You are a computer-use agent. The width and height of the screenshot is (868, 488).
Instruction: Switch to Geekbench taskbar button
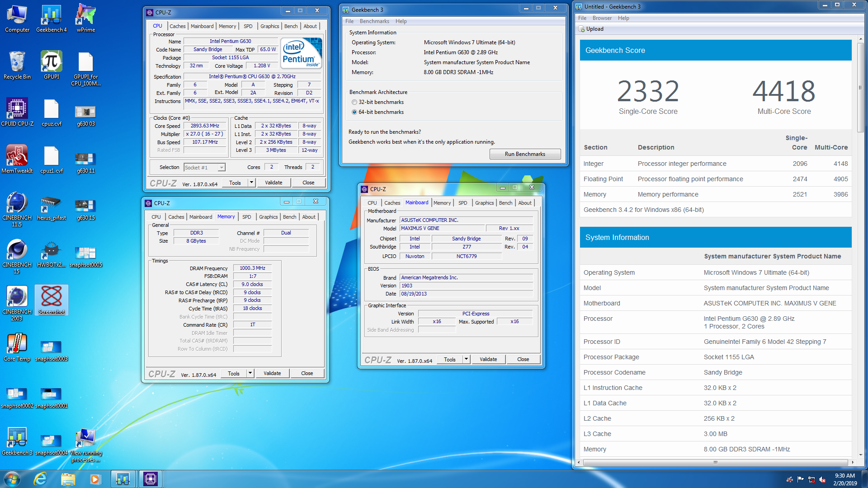click(x=123, y=479)
